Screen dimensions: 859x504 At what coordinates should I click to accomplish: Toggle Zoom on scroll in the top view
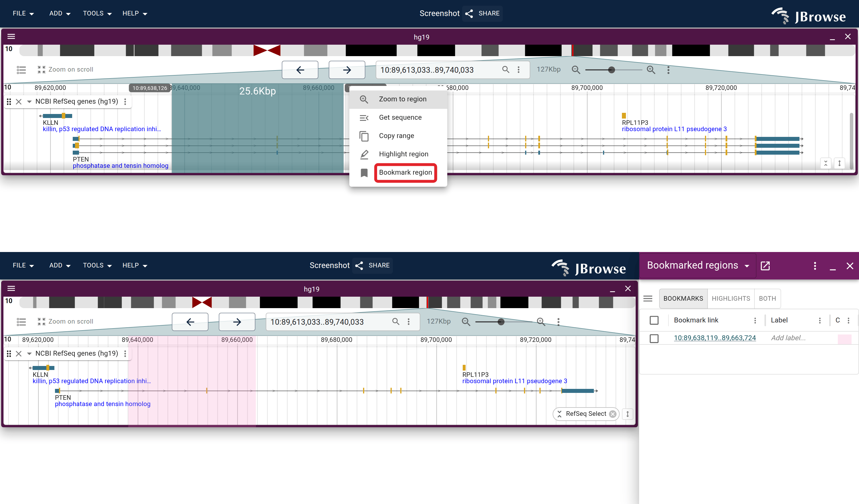point(65,70)
